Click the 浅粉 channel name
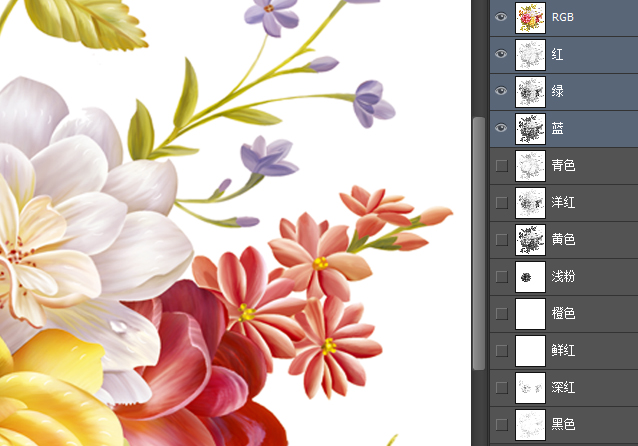The image size is (638, 446). [563, 276]
